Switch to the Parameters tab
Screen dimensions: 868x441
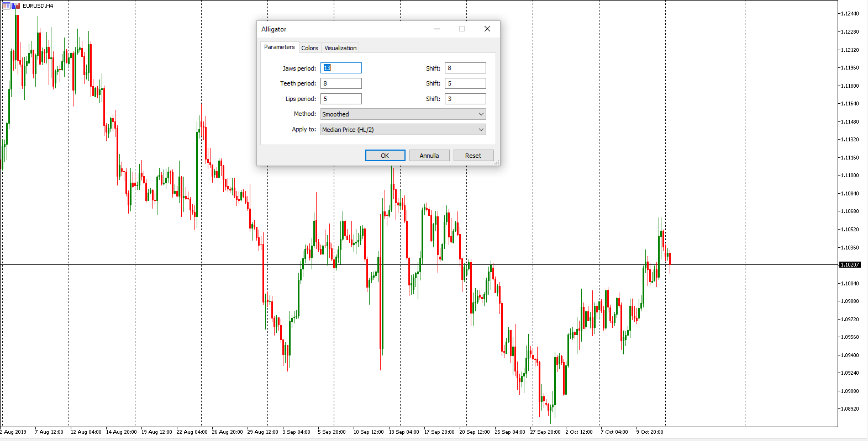click(x=279, y=47)
